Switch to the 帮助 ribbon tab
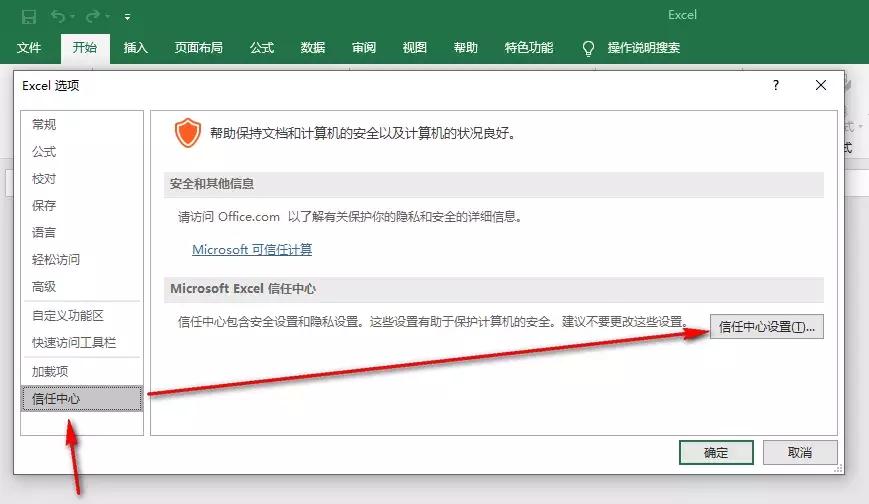The image size is (869, 504). click(x=466, y=48)
